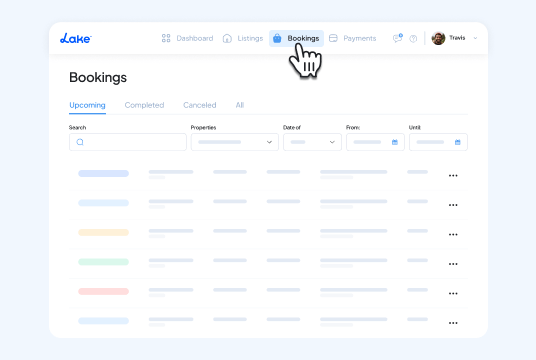
Task: Switch to the Canceled tab
Action: point(200,105)
